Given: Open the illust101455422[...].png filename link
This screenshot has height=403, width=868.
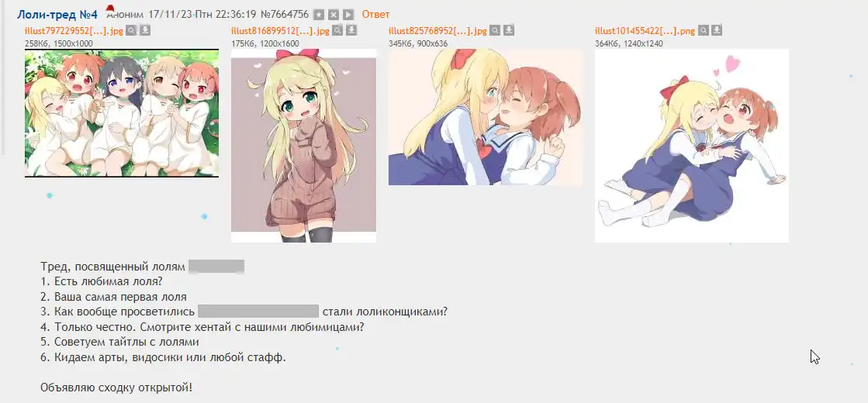Looking at the screenshot, I should tap(645, 31).
